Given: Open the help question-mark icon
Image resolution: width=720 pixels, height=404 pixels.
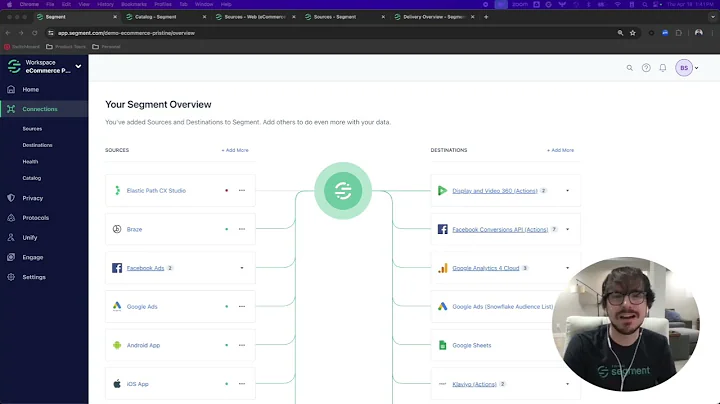Looking at the screenshot, I should (646, 68).
